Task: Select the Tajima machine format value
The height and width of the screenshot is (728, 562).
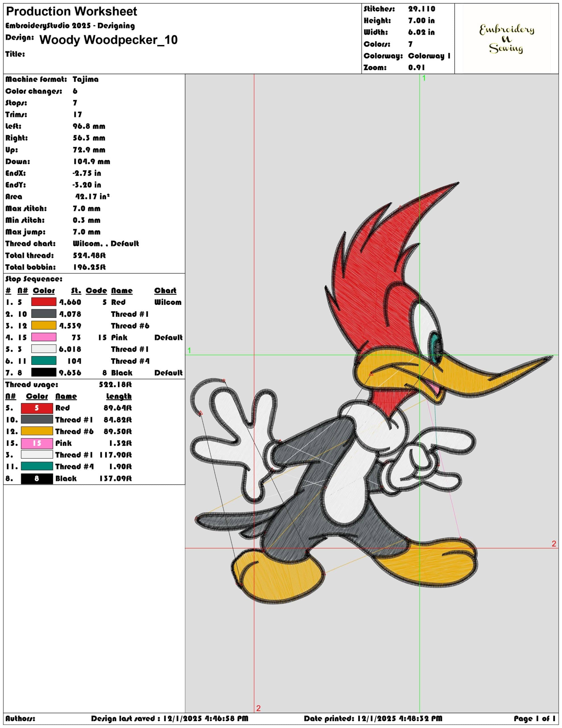Action: [x=86, y=79]
